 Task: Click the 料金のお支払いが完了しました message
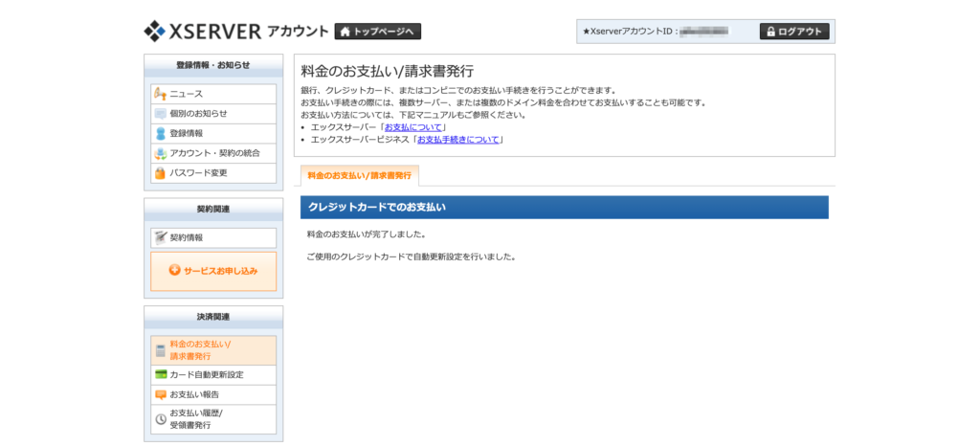tap(367, 235)
